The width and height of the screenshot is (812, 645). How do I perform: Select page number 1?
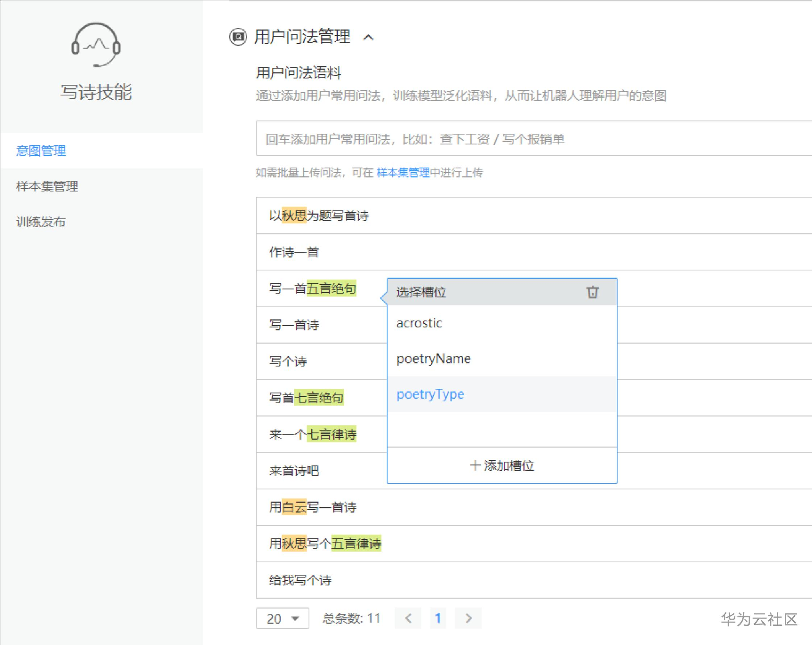tap(438, 618)
